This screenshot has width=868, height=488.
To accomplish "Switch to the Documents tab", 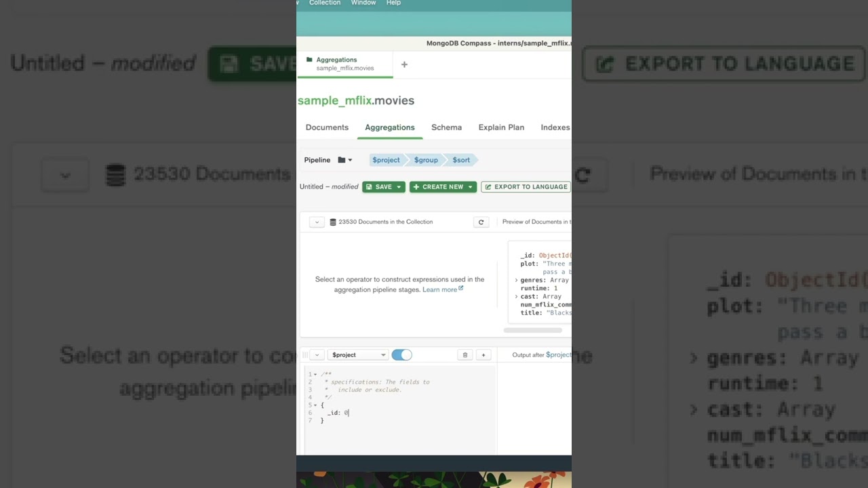I will pyautogui.click(x=327, y=127).
